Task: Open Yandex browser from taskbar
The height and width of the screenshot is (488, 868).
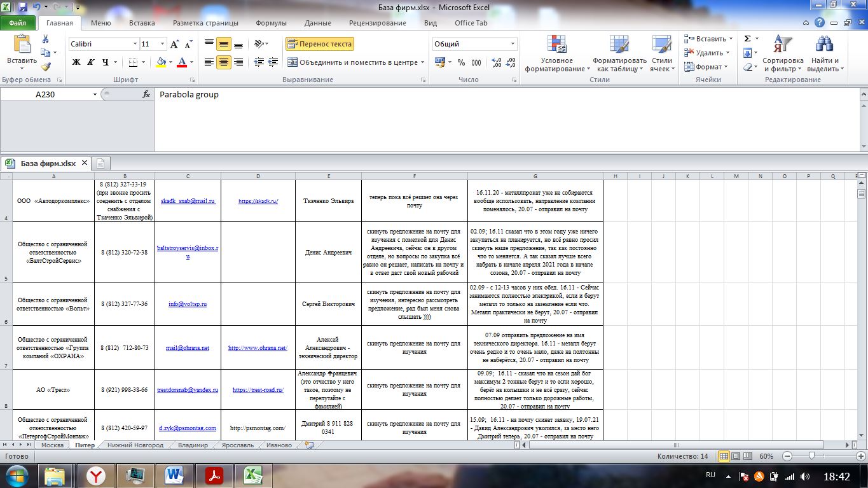Action: [x=96, y=476]
